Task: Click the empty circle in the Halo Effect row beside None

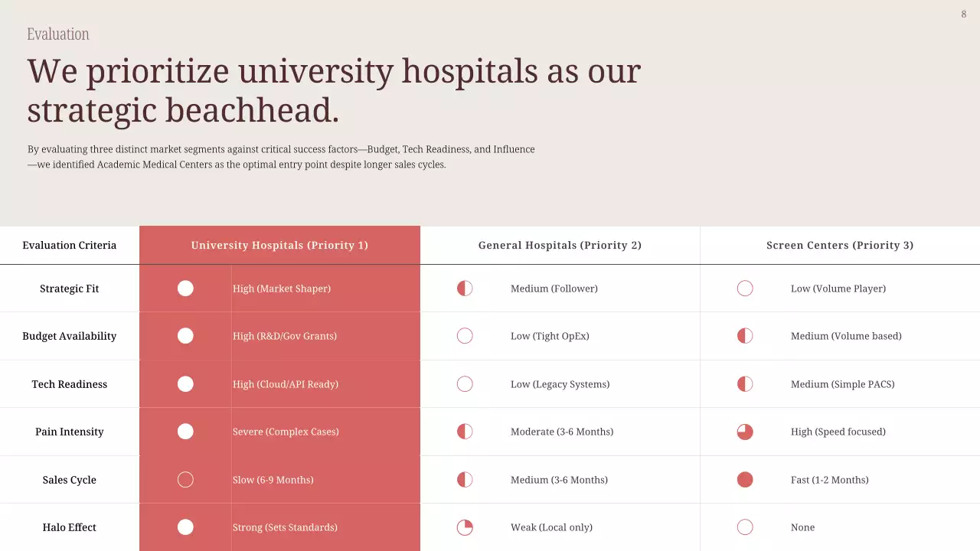Action: click(x=745, y=527)
